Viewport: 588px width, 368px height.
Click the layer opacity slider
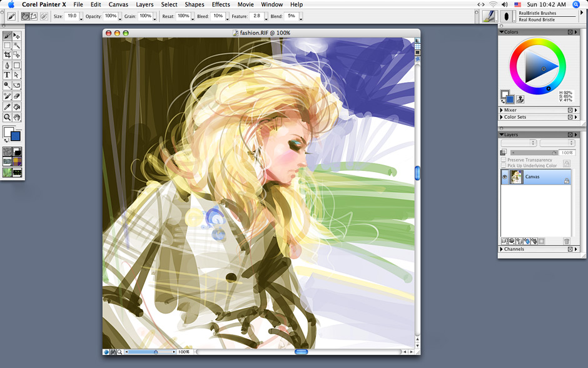(x=534, y=153)
